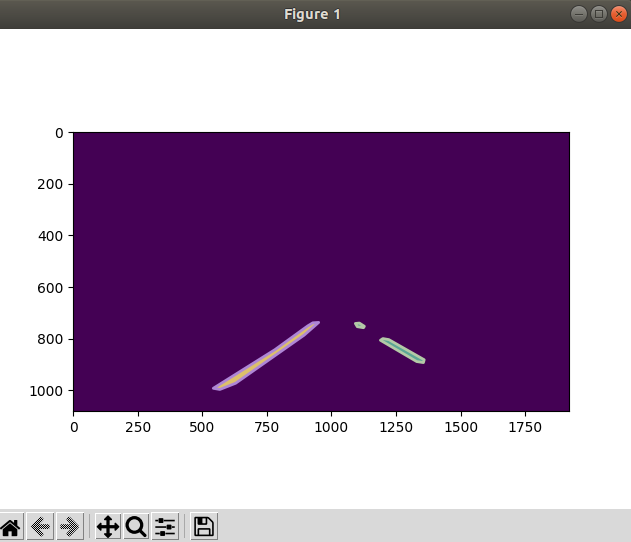631x542 pixels.
Task: Click the small green lane fragment in plot
Action: [360, 325]
